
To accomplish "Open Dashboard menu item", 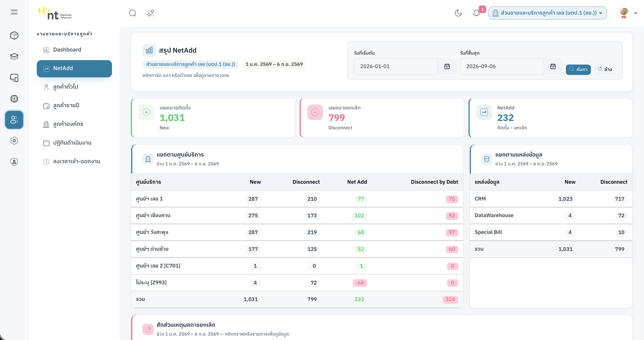I will [x=74, y=50].
